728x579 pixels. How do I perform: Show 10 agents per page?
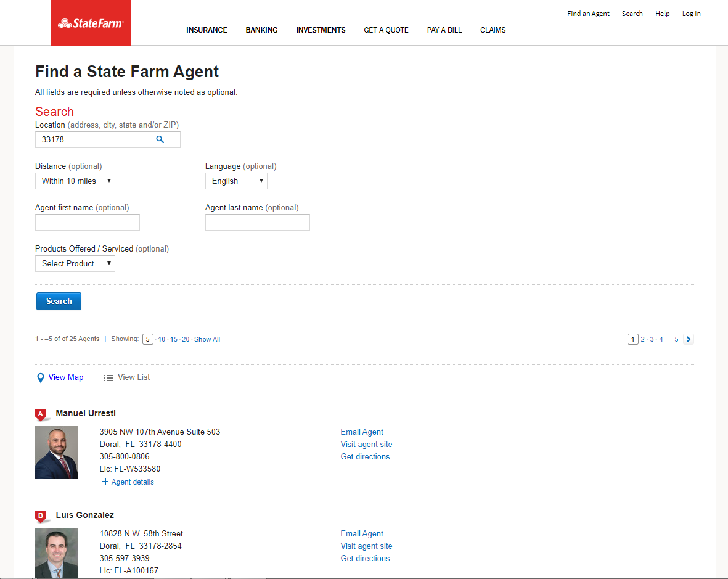pyautogui.click(x=162, y=339)
